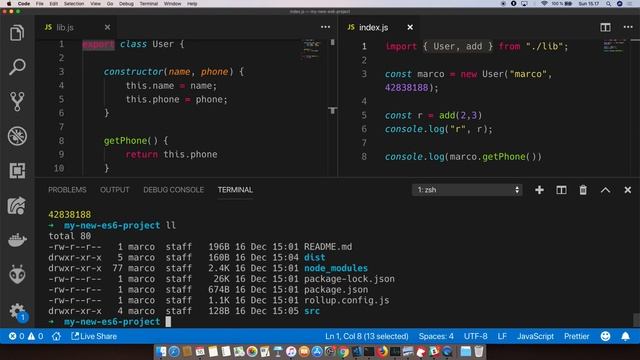This screenshot has height=360, width=640.
Task: Click Prettier in the status bar
Action: 576,336
